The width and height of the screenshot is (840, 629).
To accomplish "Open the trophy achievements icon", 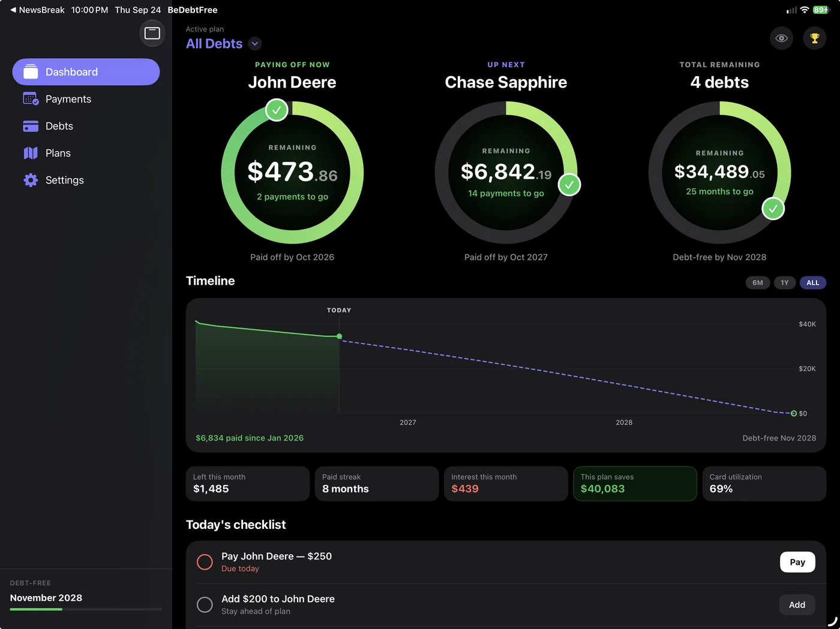I will (814, 38).
